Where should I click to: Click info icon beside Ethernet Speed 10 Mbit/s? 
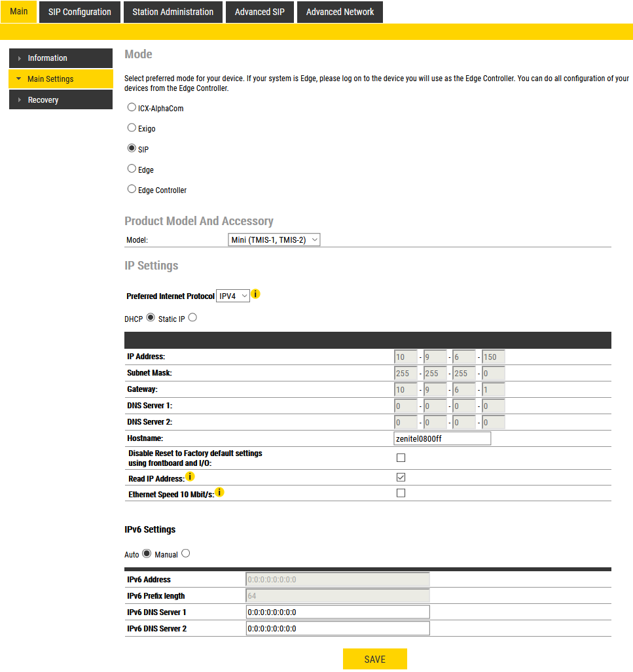(x=220, y=492)
